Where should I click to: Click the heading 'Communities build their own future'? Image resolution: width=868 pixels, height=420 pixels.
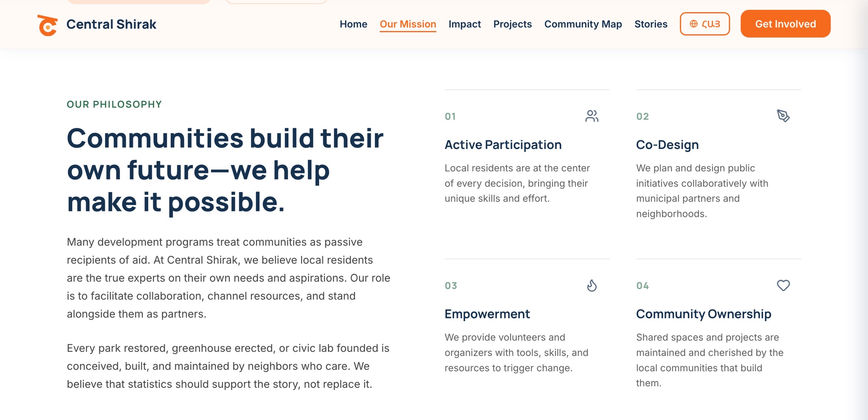[x=225, y=170]
